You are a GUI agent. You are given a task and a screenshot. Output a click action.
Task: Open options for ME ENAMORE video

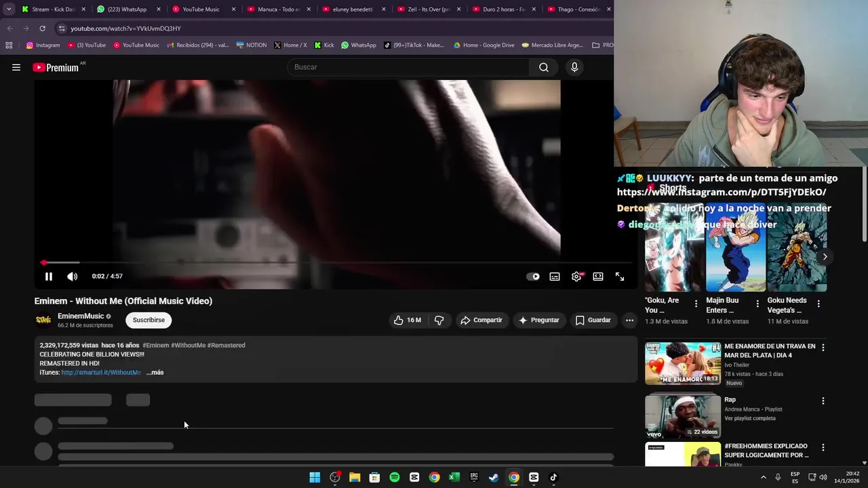point(823,347)
